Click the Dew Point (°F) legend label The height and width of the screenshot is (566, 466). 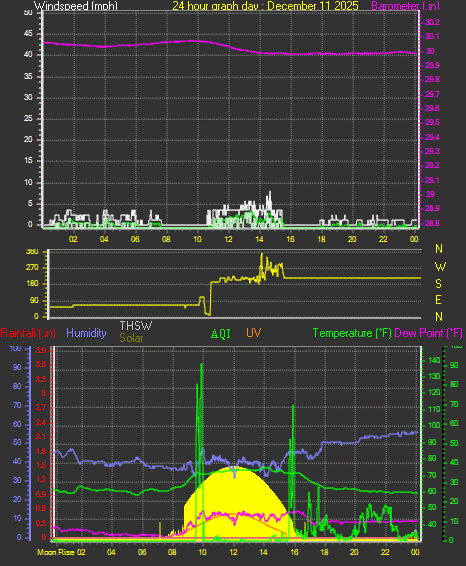[428, 333]
